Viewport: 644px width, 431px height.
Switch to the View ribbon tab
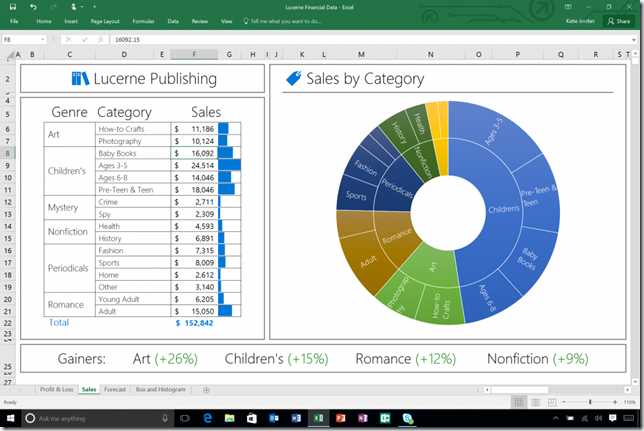[226, 21]
